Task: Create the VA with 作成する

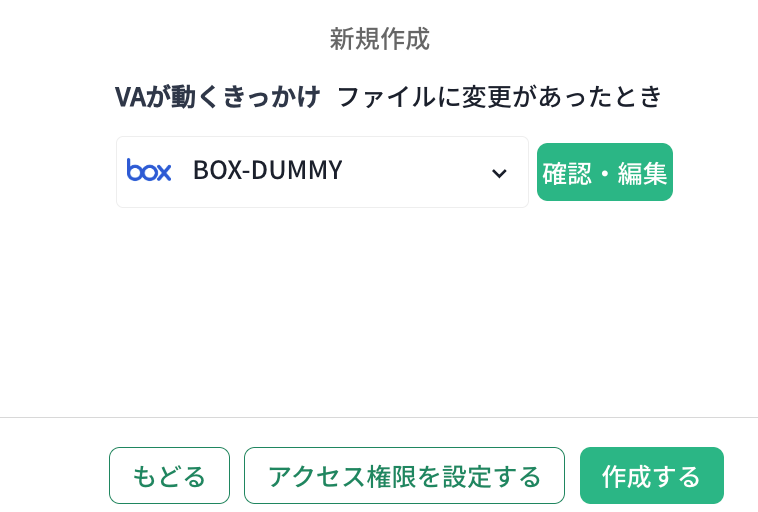Action: click(651, 476)
